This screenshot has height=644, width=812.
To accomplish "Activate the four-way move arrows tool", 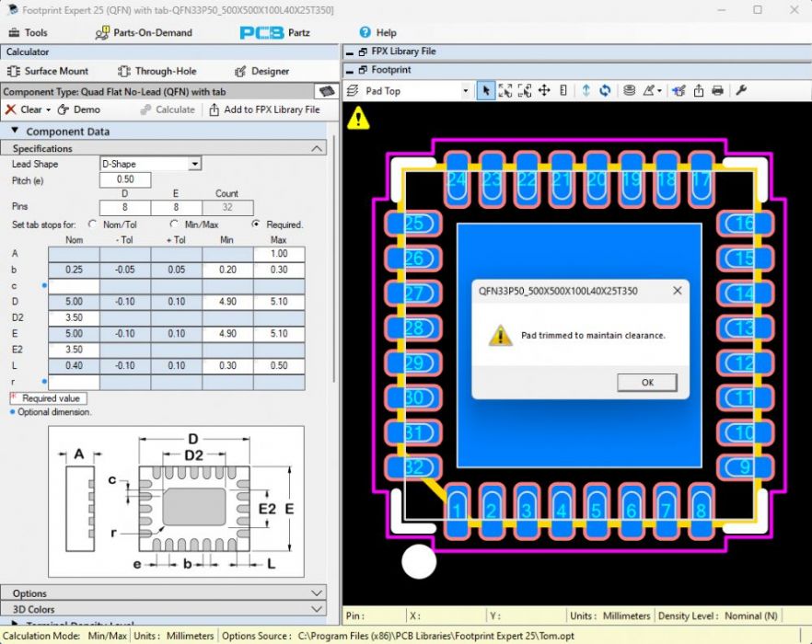I will pos(544,91).
